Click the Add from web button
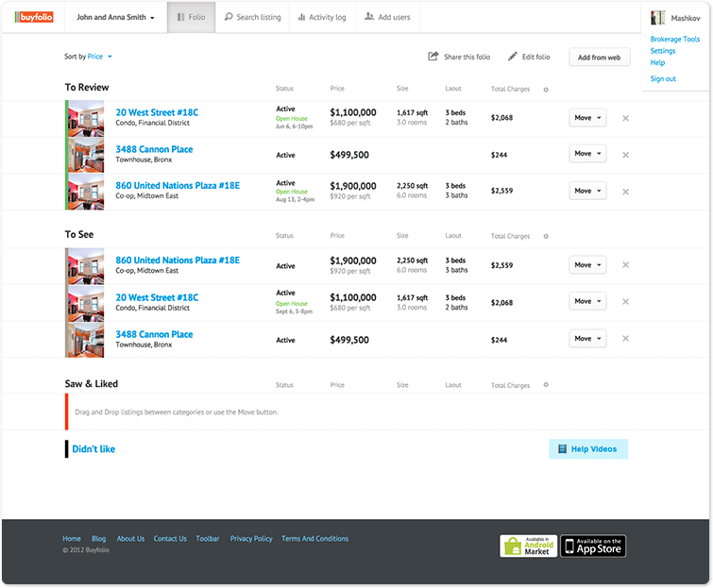 (599, 58)
